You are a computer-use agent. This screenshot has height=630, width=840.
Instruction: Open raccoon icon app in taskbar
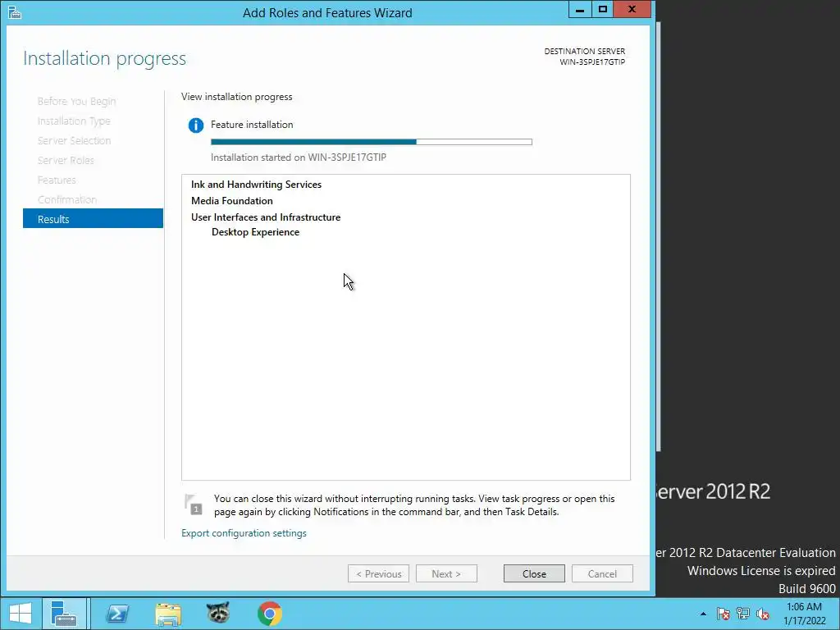pyautogui.click(x=218, y=613)
